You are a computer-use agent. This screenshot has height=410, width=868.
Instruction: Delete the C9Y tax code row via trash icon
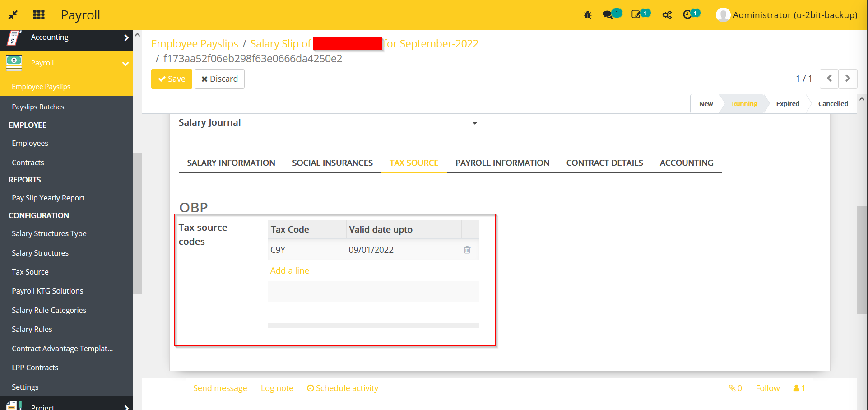(x=467, y=250)
